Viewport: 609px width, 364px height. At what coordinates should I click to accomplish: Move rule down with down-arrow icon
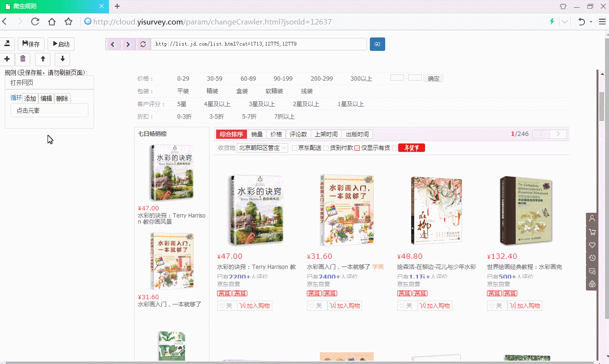62,59
